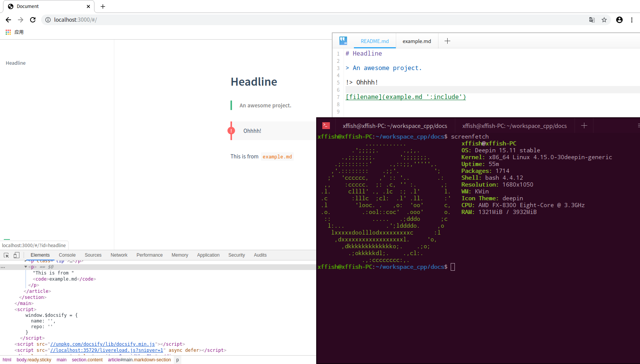Click '> An awesome project.' editor line
This screenshot has height=364, width=640.
pos(384,68)
